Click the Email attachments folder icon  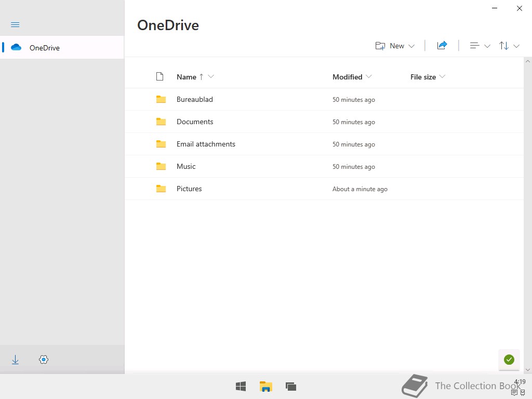161,144
